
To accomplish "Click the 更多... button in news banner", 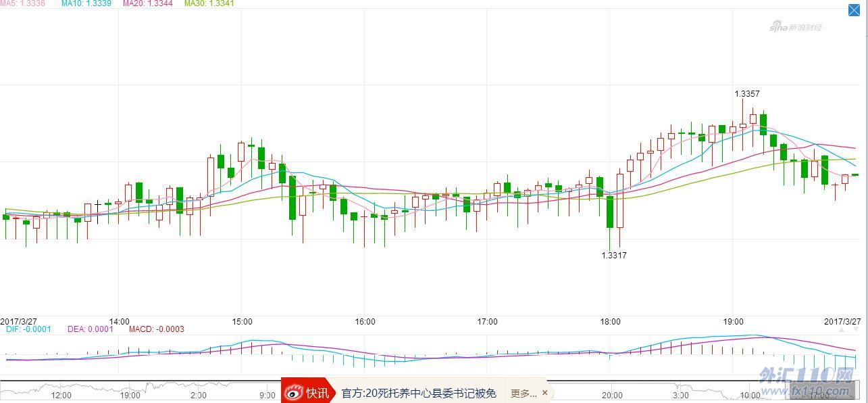I will pyautogui.click(x=524, y=393).
